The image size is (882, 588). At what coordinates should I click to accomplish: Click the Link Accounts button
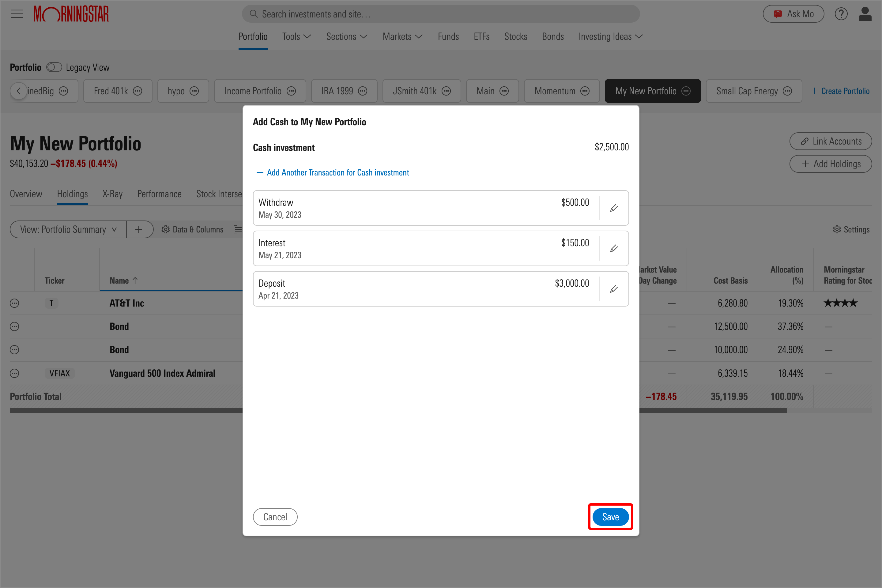click(831, 141)
